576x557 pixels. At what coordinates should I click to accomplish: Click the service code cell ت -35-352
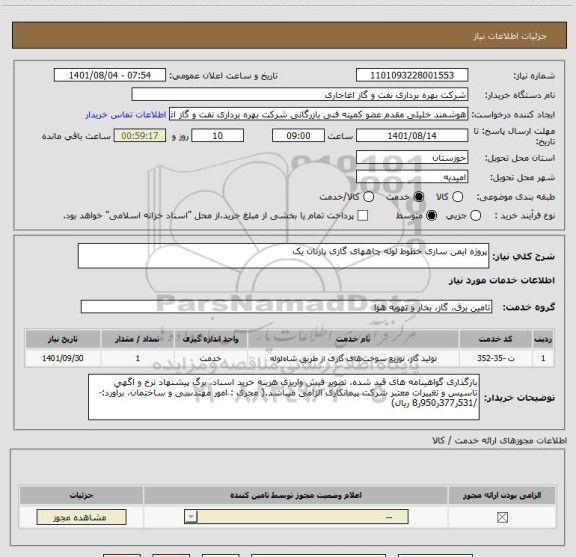point(495,358)
